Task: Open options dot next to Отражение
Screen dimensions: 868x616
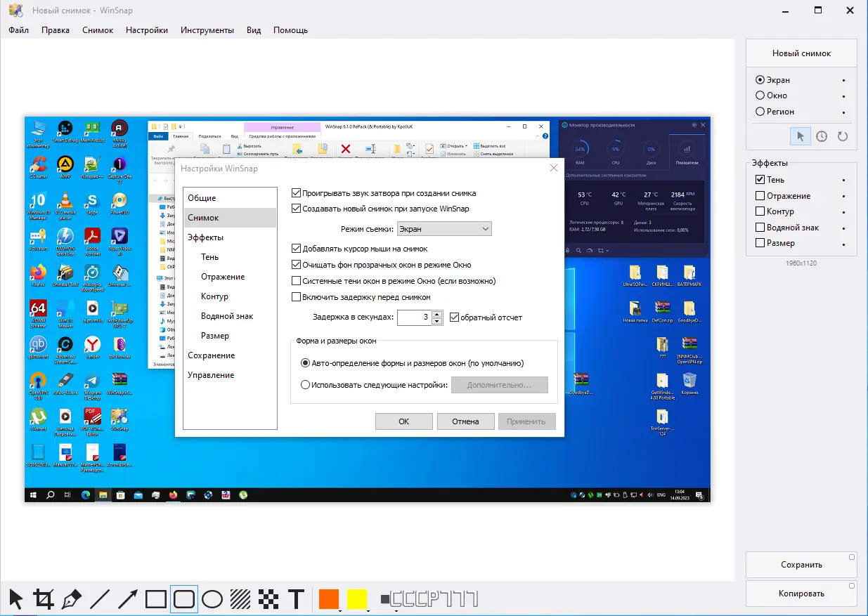Action: 844,197
